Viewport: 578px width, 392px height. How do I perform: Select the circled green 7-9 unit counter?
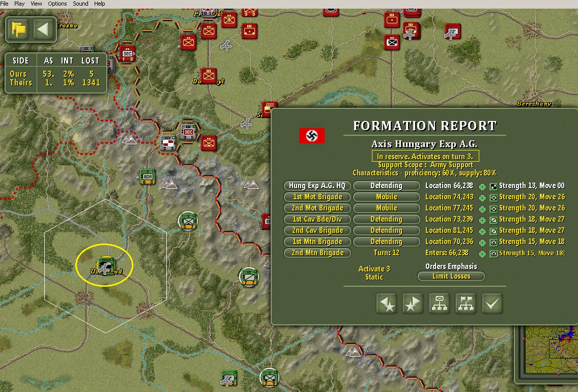(x=270, y=377)
